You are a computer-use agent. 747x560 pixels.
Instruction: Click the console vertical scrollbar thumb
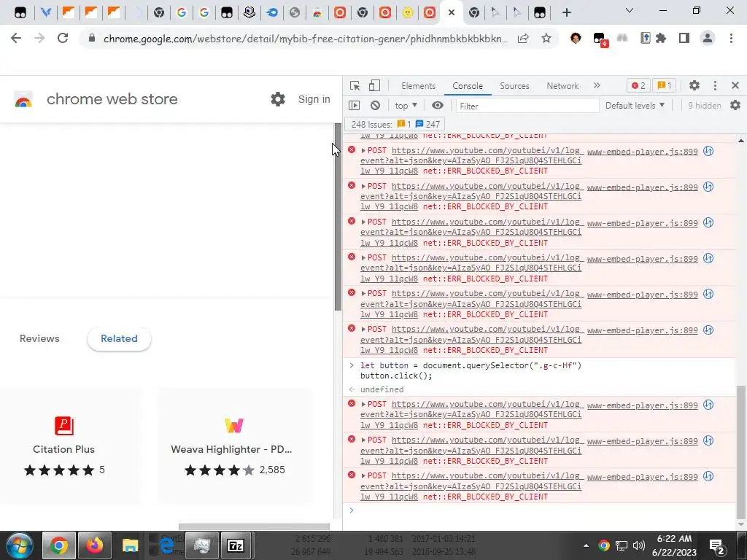(740, 451)
